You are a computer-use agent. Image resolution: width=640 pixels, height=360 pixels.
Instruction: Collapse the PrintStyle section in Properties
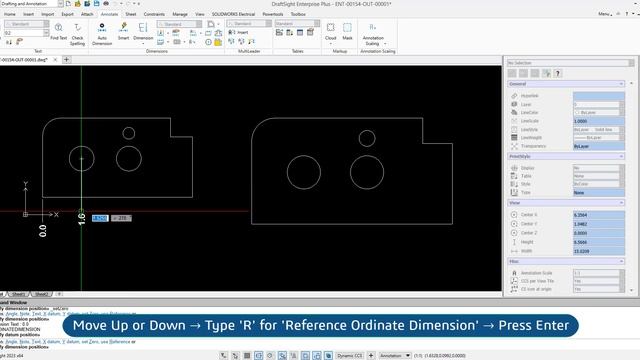pos(621,156)
